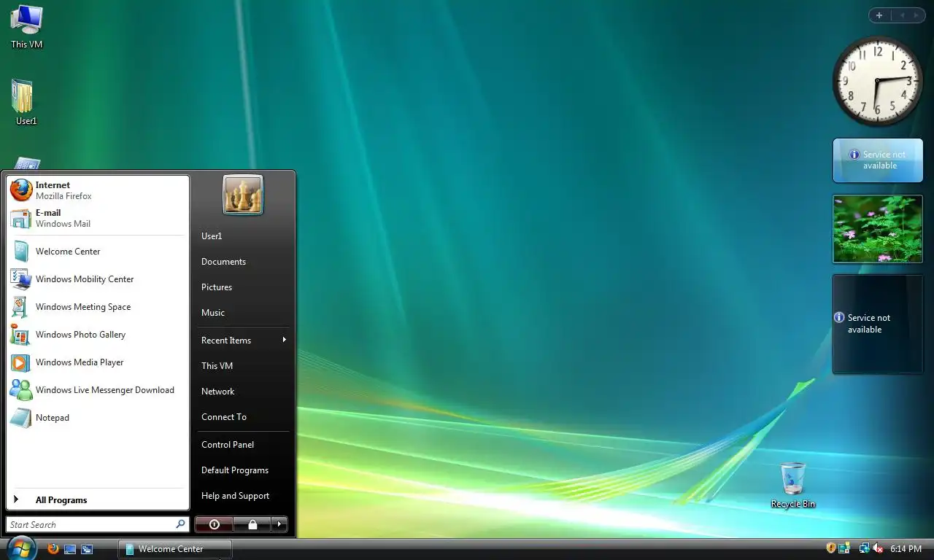
Task: Open the Windows Mail E-mail entry
Action: (98, 218)
